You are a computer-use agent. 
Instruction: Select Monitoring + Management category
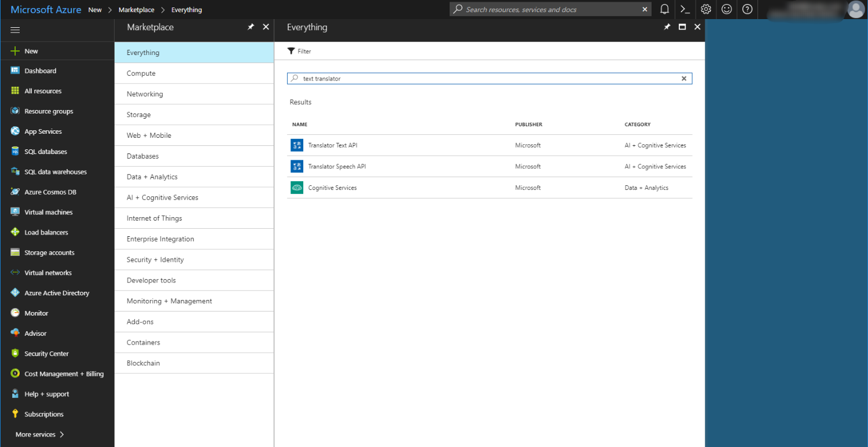(194, 301)
